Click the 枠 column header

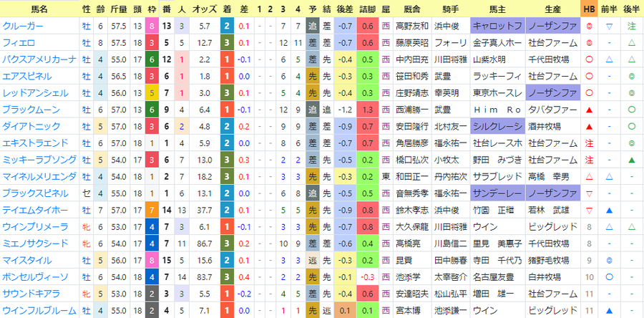click(x=152, y=9)
